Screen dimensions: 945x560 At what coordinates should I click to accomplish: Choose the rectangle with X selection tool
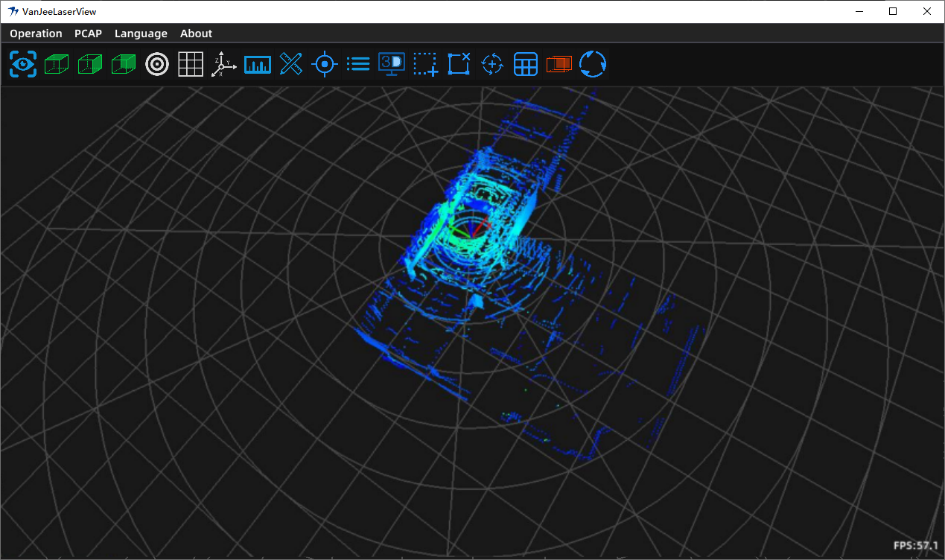point(459,64)
